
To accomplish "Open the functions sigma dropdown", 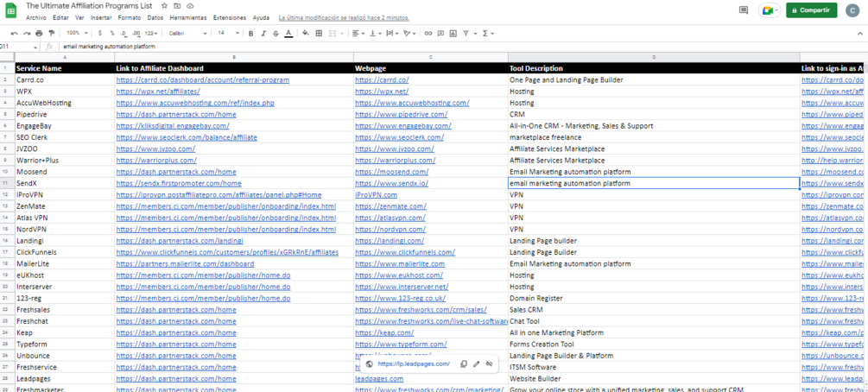I will [x=488, y=33].
